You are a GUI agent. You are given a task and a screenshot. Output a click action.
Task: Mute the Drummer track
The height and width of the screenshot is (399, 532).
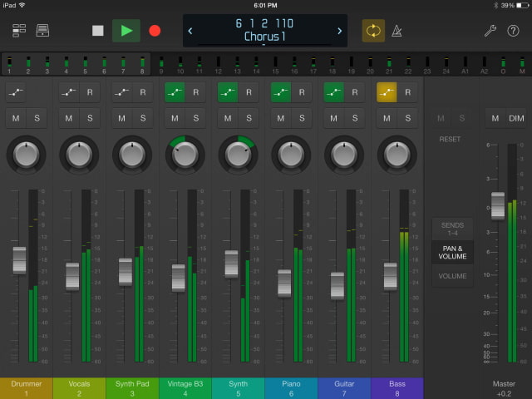(16, 119)
